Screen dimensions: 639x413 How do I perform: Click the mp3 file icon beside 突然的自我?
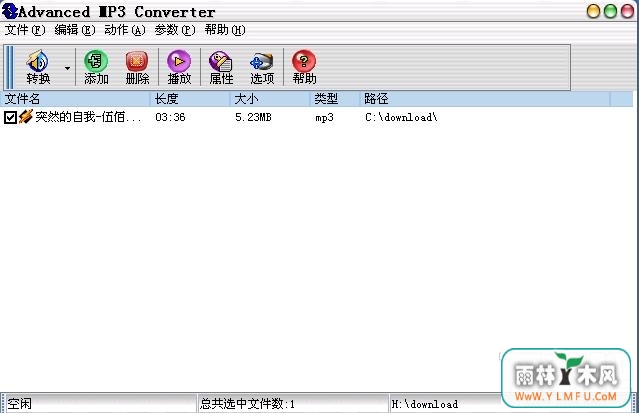click(x=25, y=117)
